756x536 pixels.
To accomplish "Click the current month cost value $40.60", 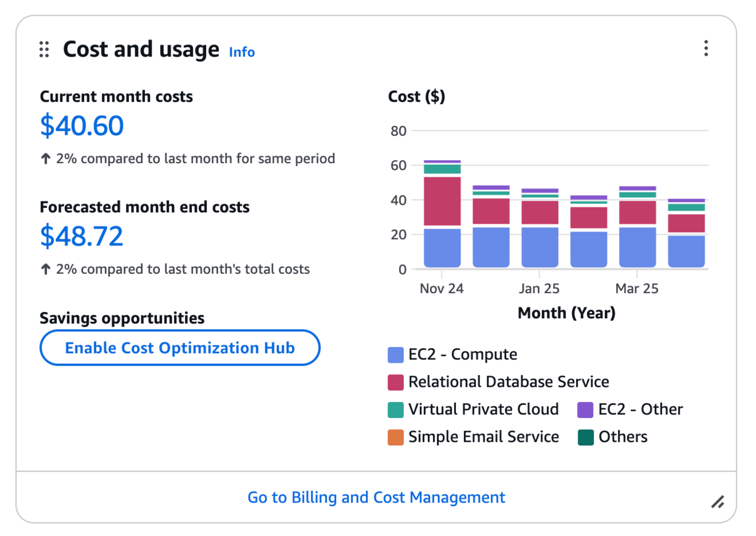I will [82, 126].
